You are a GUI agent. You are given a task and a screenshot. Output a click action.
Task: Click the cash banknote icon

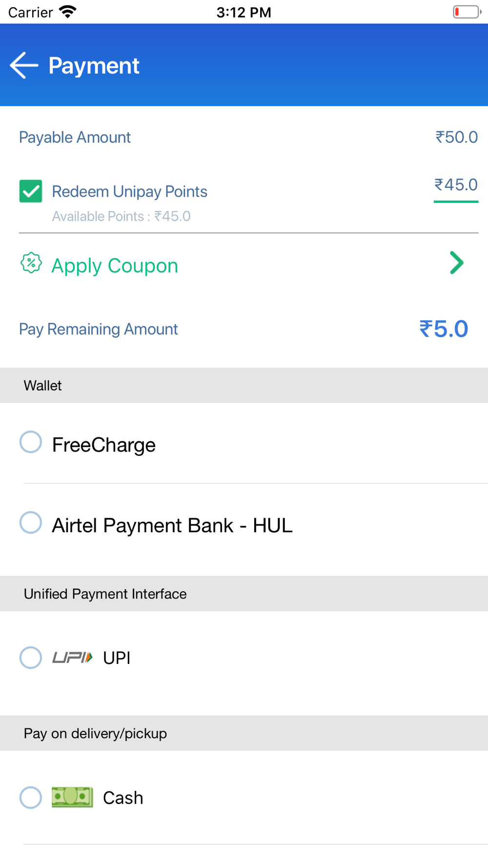coord(72,797)
